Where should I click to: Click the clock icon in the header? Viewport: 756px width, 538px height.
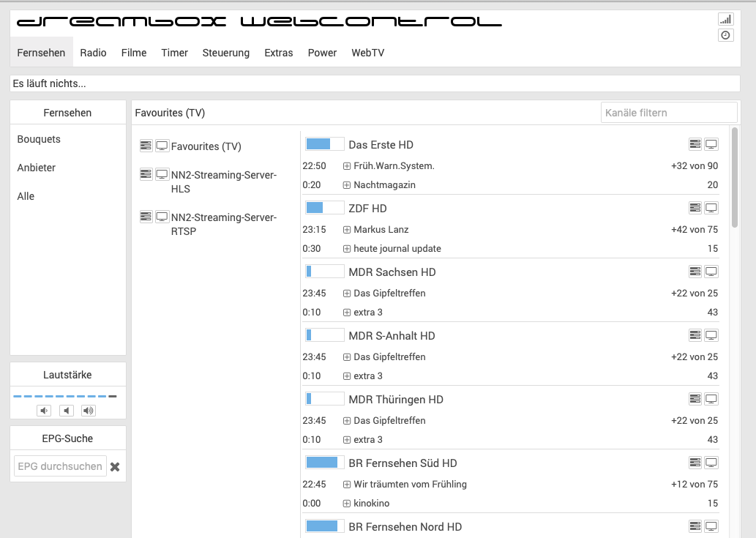pos(725,35)
